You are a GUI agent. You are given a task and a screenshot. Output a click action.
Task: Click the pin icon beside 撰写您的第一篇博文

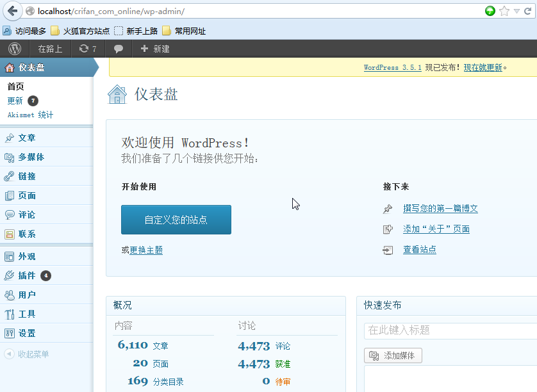click(387, 209)
